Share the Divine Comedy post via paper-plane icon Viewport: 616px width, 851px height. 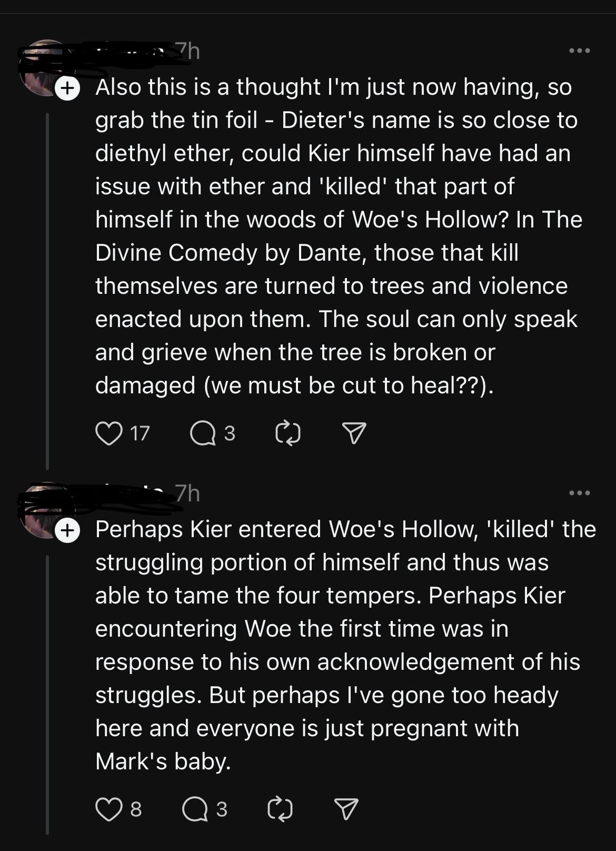(354, 433)
